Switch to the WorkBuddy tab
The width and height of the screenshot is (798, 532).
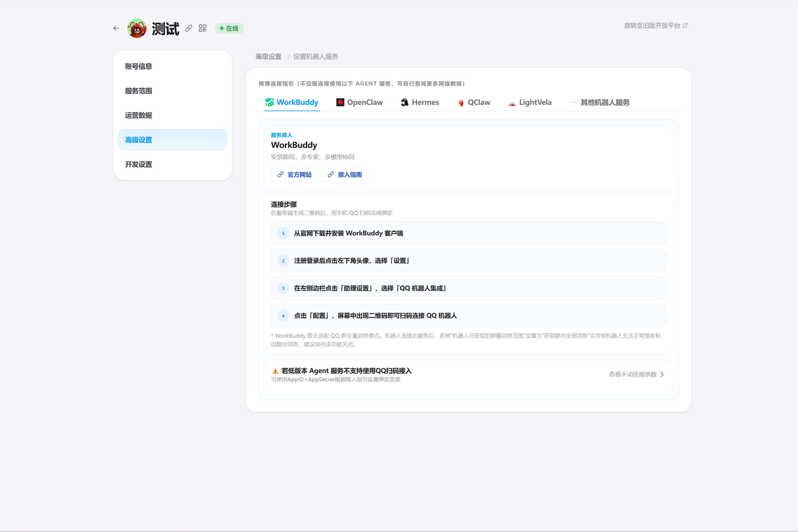[292, 103]
